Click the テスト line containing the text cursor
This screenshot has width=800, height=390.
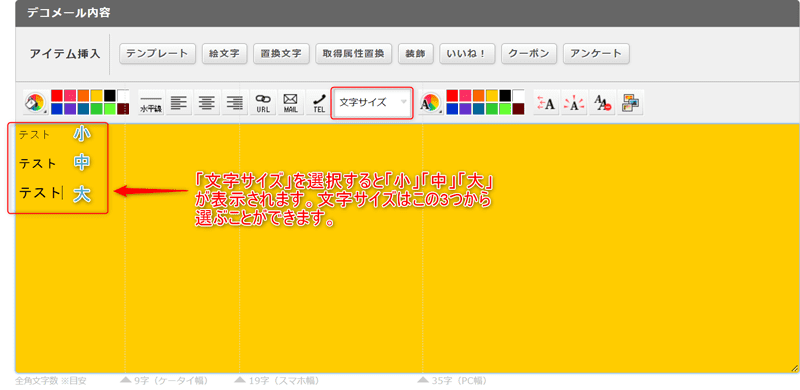[x=40, y=193]
